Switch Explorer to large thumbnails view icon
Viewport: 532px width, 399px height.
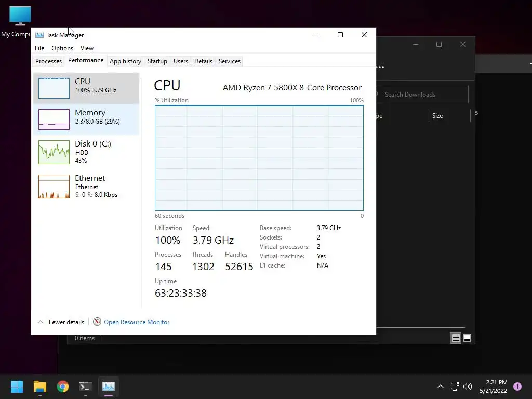[x=467, y=338]
